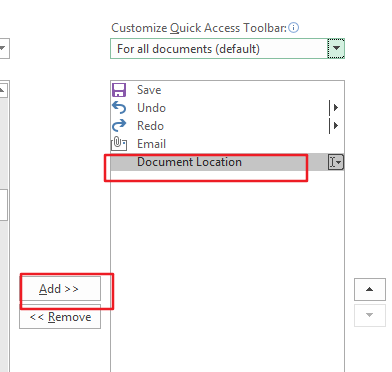This screenshot has width=392, height=372.
Task: Click the << Remove button
Action: 60,317
